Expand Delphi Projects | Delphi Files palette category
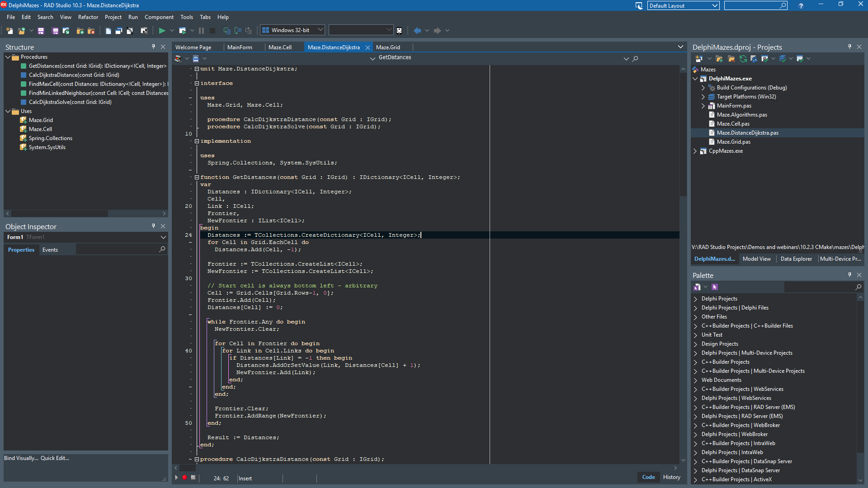Screen dimensions: 868x488 [x=695, y=308]
